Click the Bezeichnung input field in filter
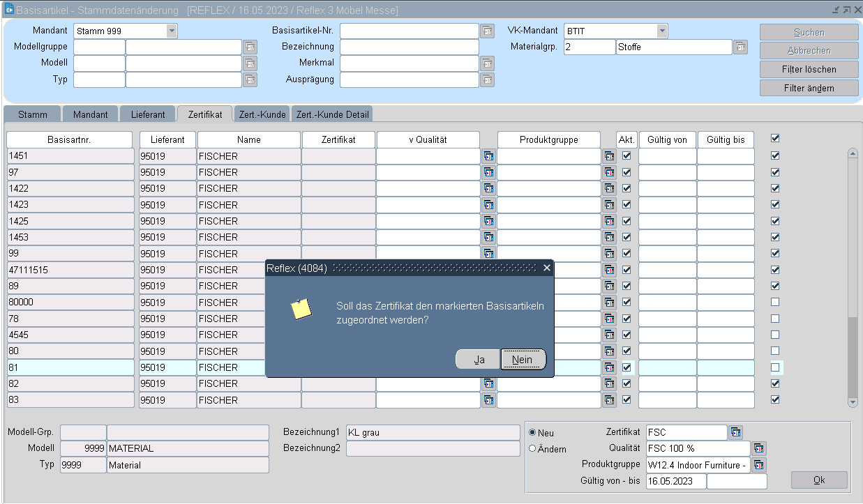Image resolution: width=863 pixels, height=504 pixels. pyautogui.click(x=409, y=47)
